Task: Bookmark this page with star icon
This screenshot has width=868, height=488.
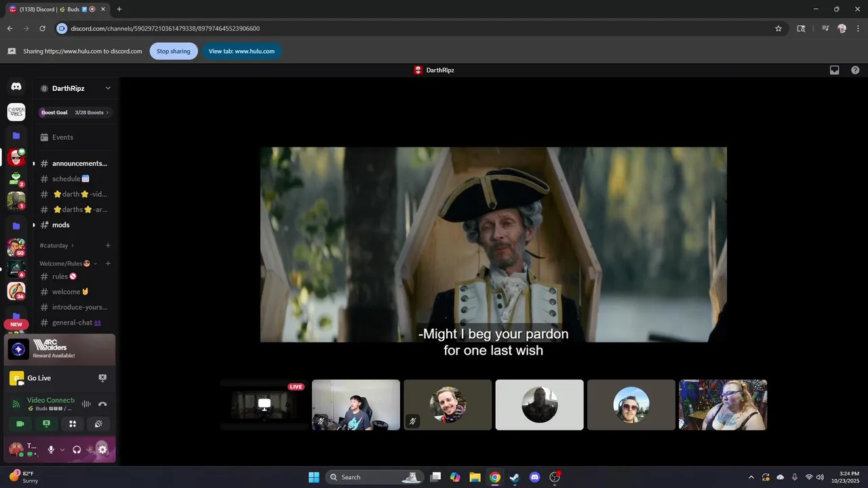Action: pos(778,28)
